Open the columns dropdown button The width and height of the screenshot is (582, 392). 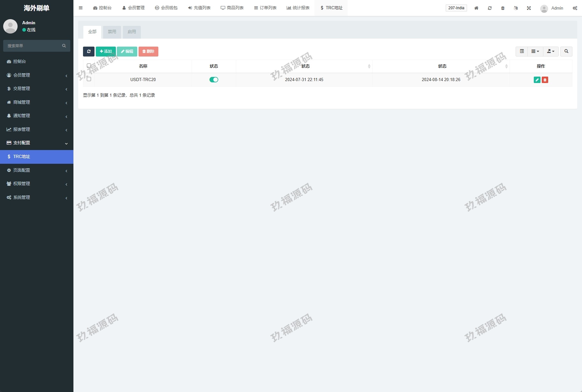535,51
